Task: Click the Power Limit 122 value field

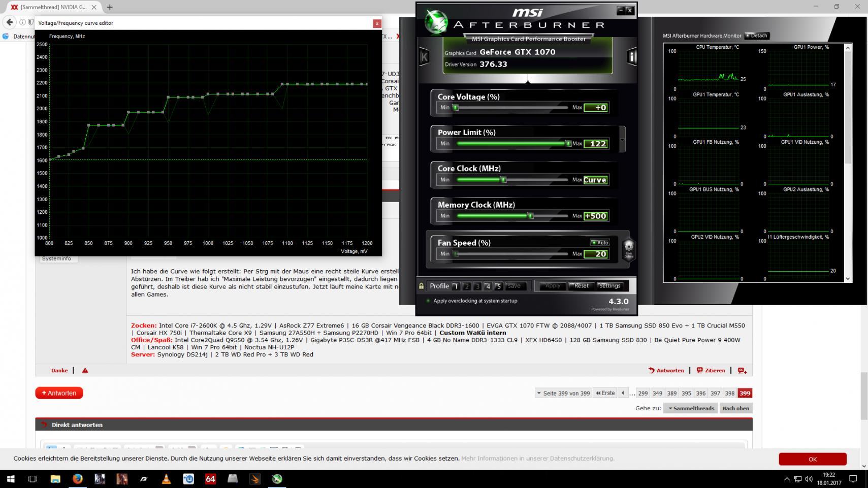Action: [596, 144]
